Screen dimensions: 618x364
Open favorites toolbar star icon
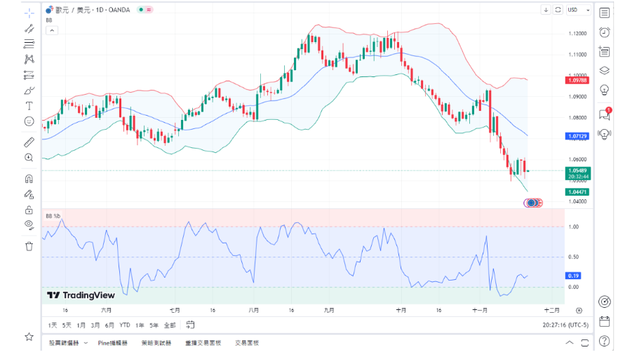click(29, 337)
